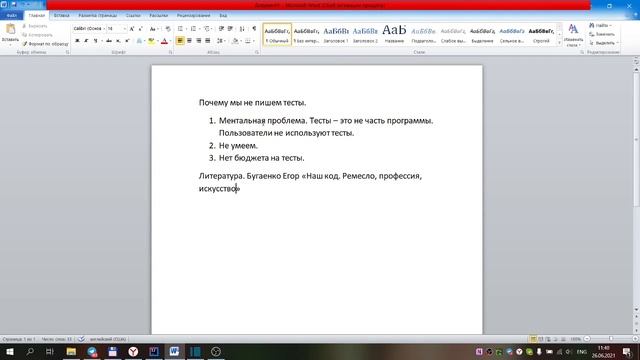Open the borders dropdown arrow

[253, 41]
